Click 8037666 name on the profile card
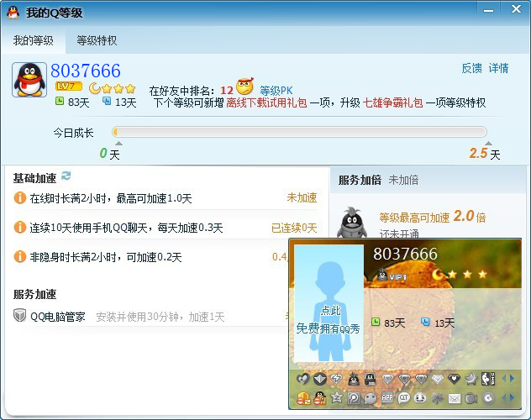Screen dimensions: 531x420 (x=405, y=254)
